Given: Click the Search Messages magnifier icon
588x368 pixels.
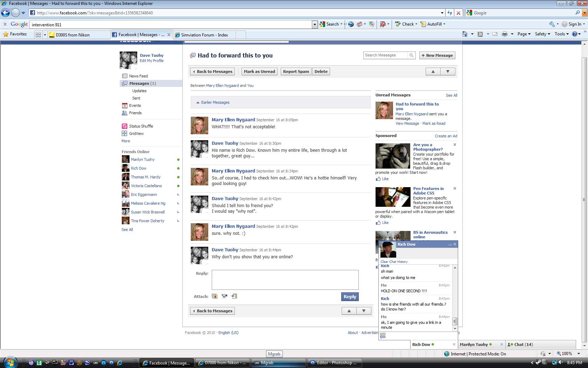Looking at the screenshot, I should [412, 55].
